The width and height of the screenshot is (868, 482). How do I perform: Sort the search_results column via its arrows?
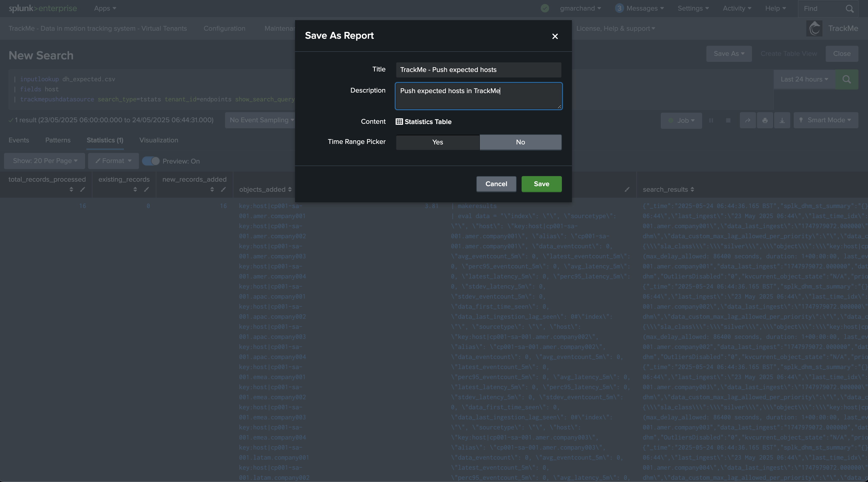tap(692, 190)
